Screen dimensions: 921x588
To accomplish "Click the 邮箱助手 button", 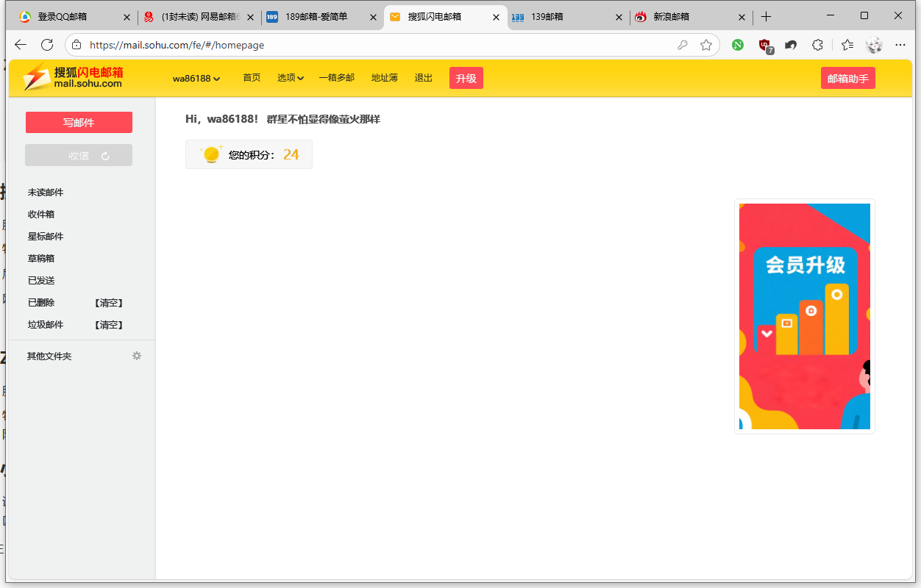I will tap(847, 79).
